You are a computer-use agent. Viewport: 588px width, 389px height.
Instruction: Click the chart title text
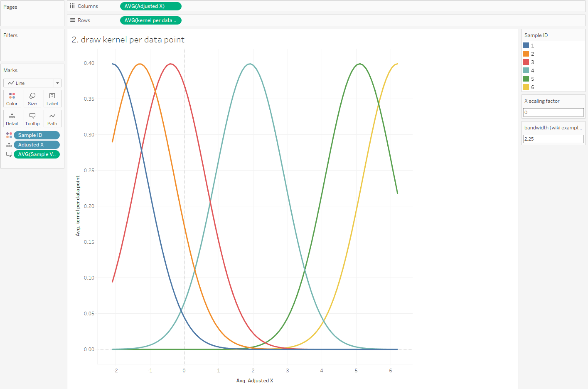128,40
